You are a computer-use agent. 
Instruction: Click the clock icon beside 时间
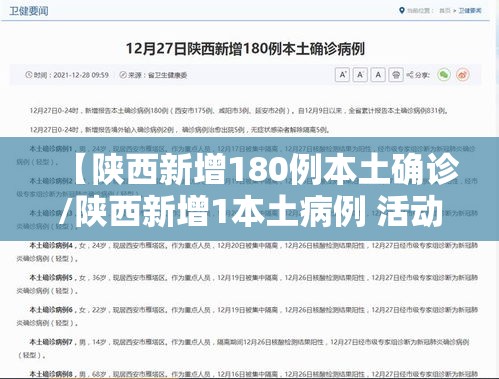pos(29,75)
